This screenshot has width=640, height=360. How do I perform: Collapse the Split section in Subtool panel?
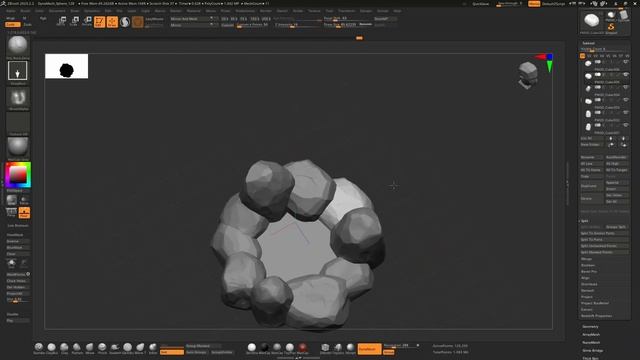[584, 221]
